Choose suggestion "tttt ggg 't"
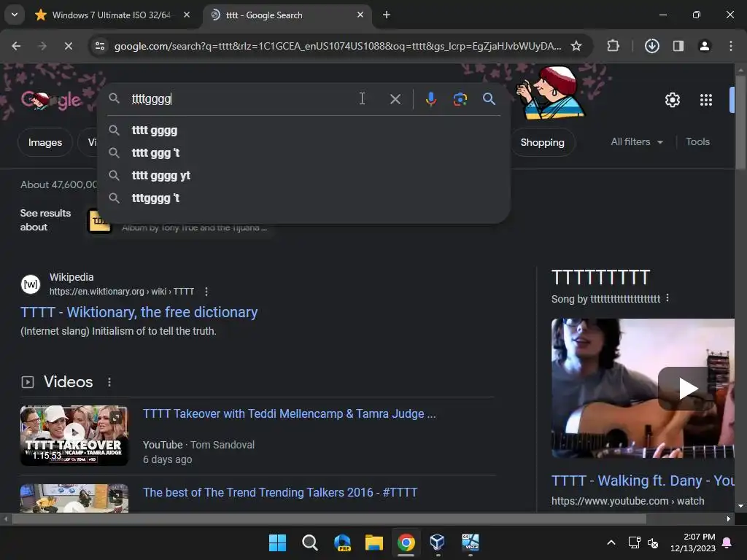747x560 pixels. [303, 153]
